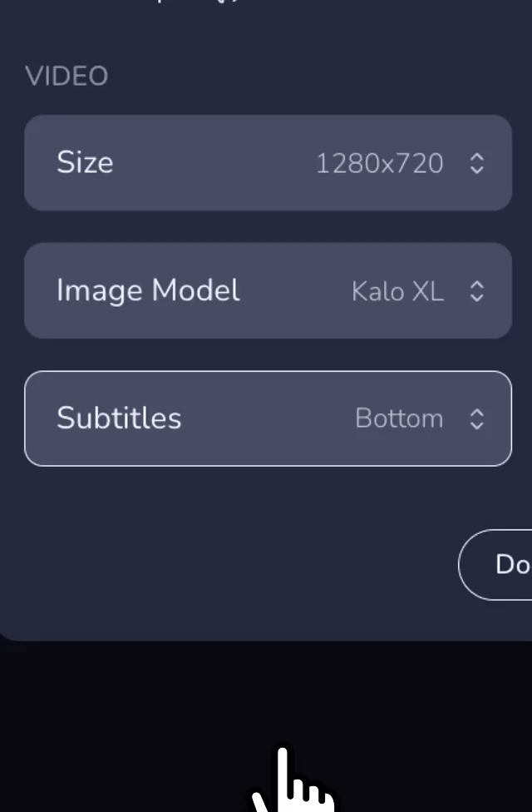Click the up-down arrows beside 1280x720

(x=477, y=163)
